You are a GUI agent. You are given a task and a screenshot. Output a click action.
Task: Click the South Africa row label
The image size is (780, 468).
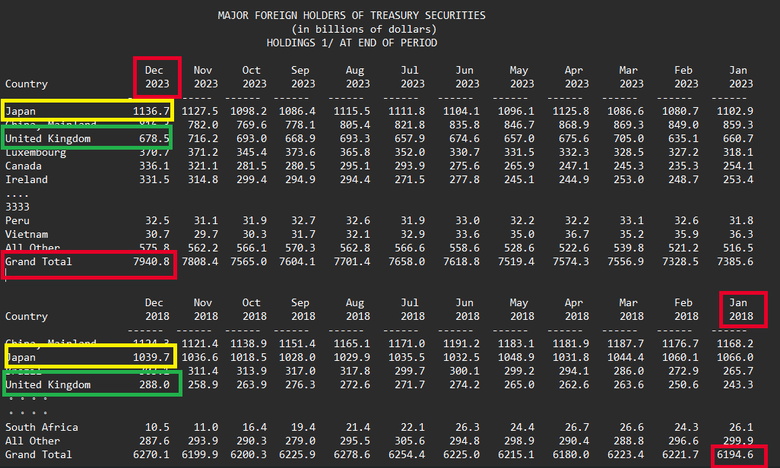tap(42, 427)
